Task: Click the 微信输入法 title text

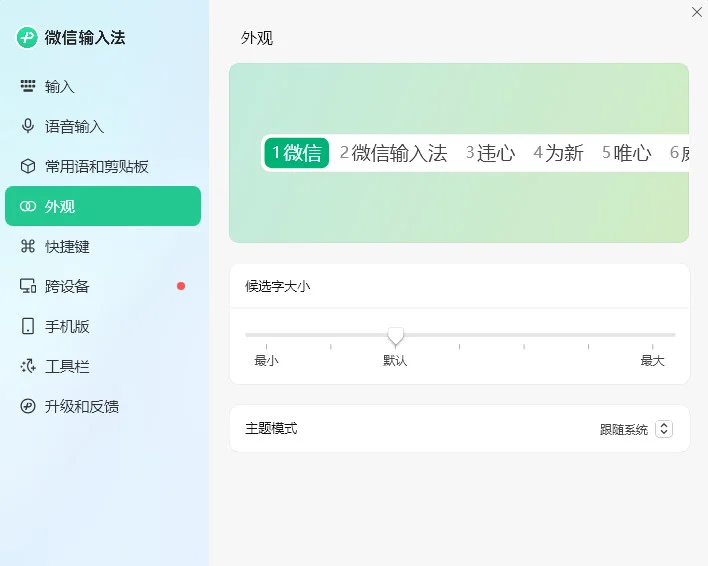Action: point(85,37)
